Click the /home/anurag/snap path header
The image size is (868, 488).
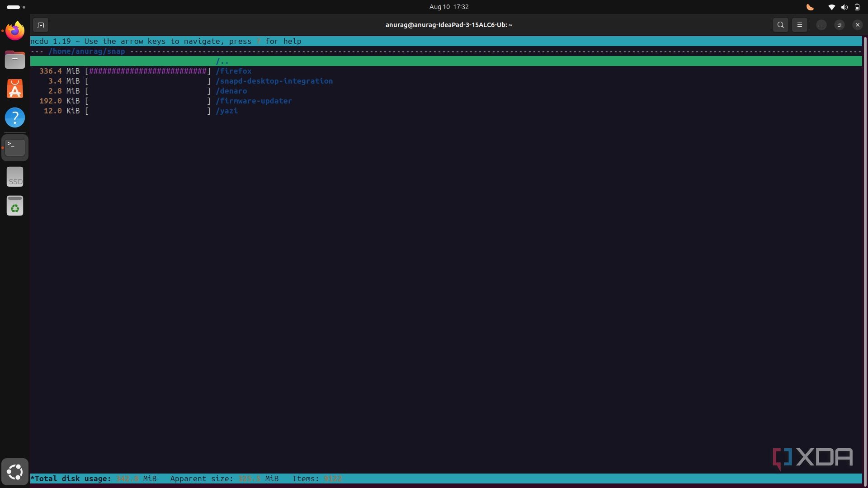(87, 51)
